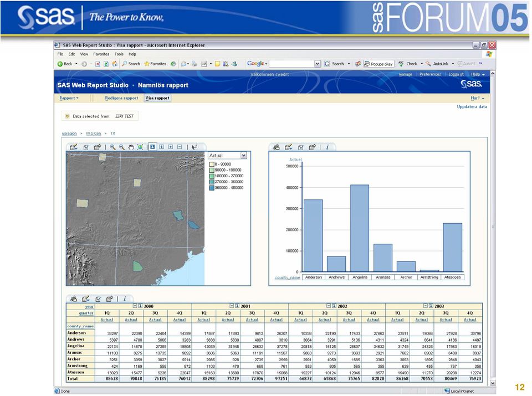Image resolution: width=532 pixels, height=396 pixels.
Task: Click the map toolbar edit properties icon
Action: tap(74, 147)
